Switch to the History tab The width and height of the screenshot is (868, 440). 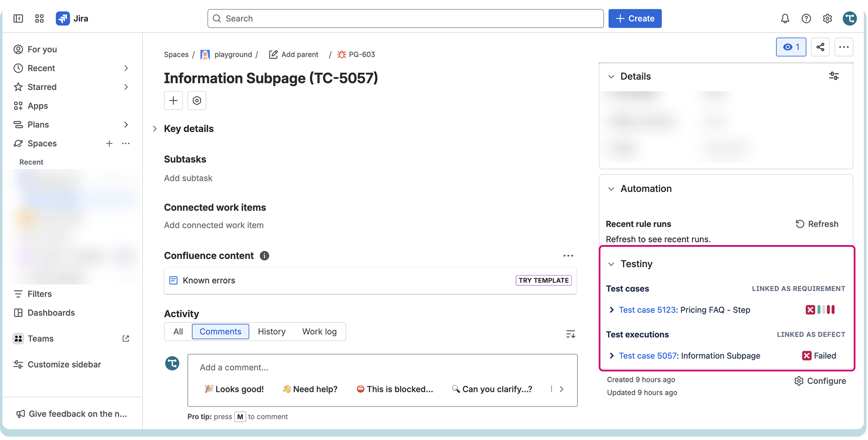click(271, 332)
